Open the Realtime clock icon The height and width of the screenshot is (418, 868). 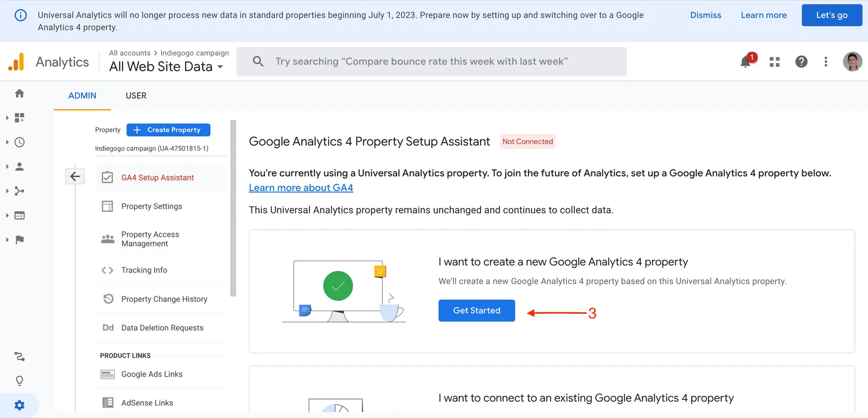pos(20,142)
